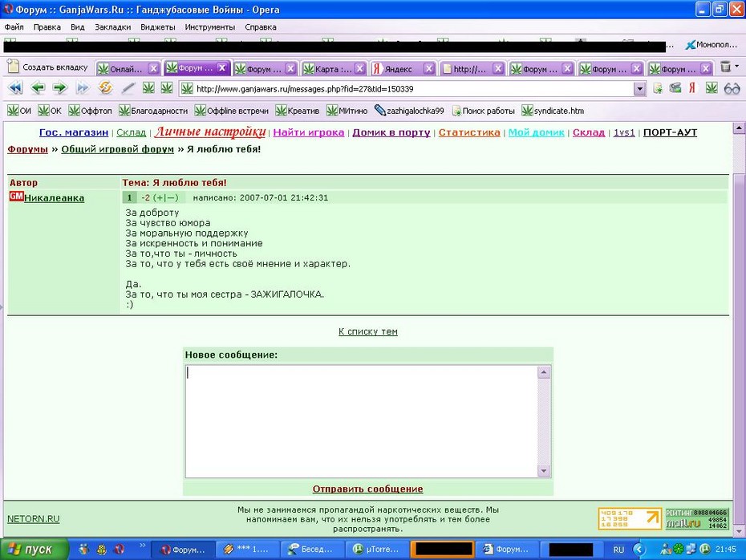The image size is (746, 560).
Task: Open the 1vs1 link
Action: point(624,132)
